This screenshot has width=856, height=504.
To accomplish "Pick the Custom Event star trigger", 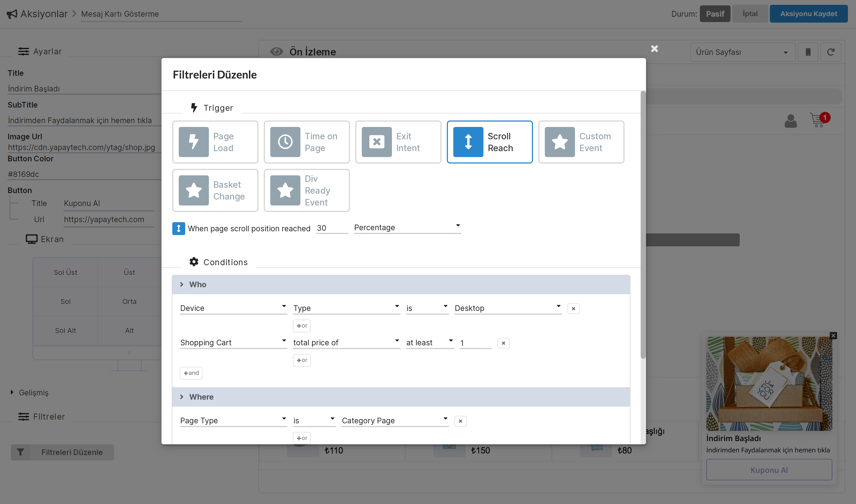I will click(559, 142).
